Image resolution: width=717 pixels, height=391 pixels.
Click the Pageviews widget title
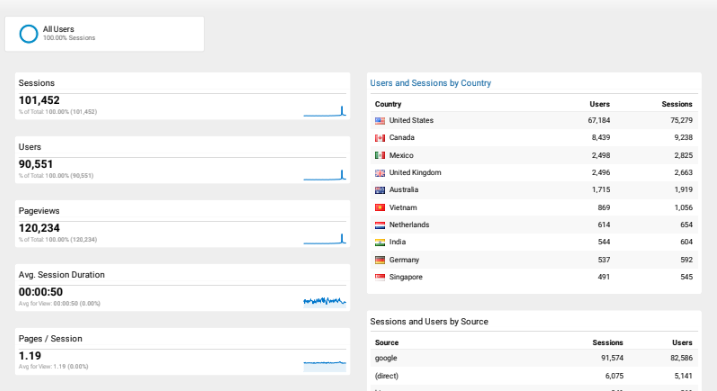pos(39,211)
